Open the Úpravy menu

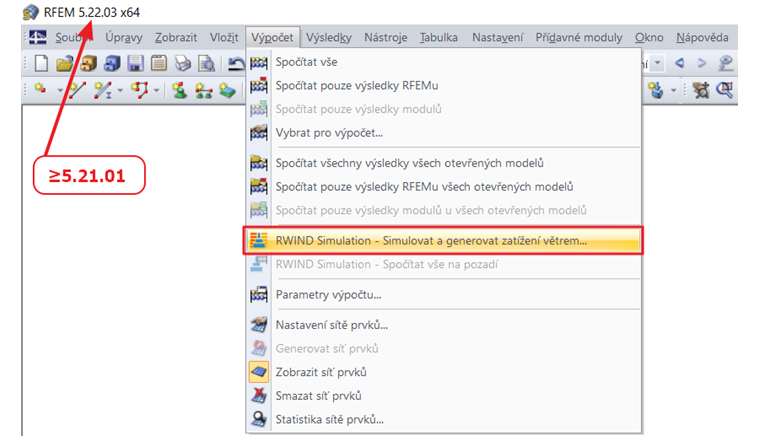(124, 37)
